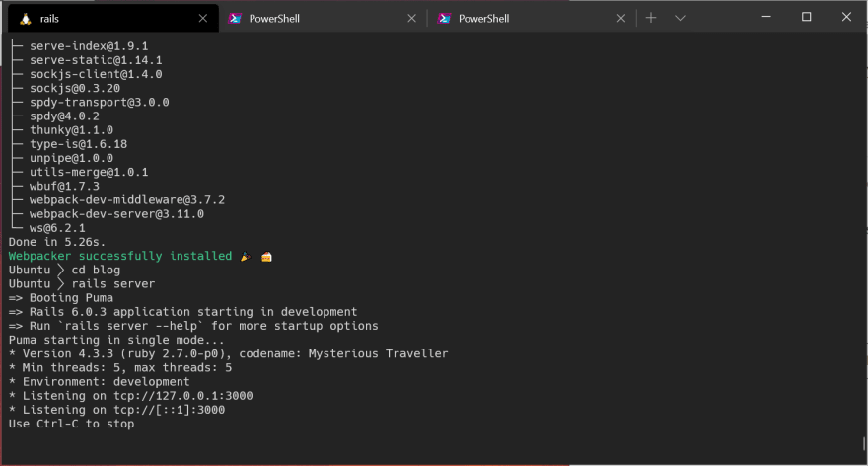Click the text sockjs-client@1.4.0
The width and height of the screenshot is (868, 466).
96,74
